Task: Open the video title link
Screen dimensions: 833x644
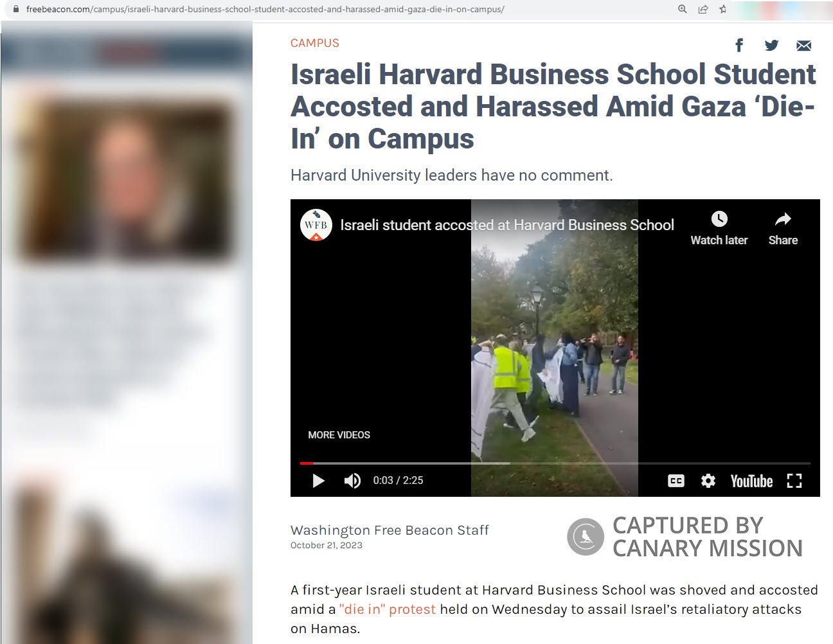Action: (x=507, y=225)
